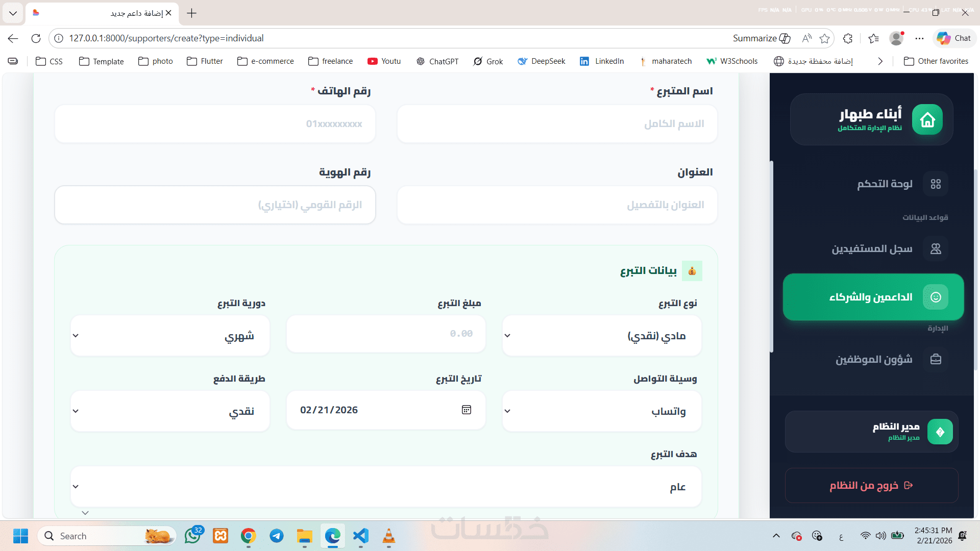Click the اسم المتبرع full name field
Screen dimensions: 980x551
click(557, 124)
